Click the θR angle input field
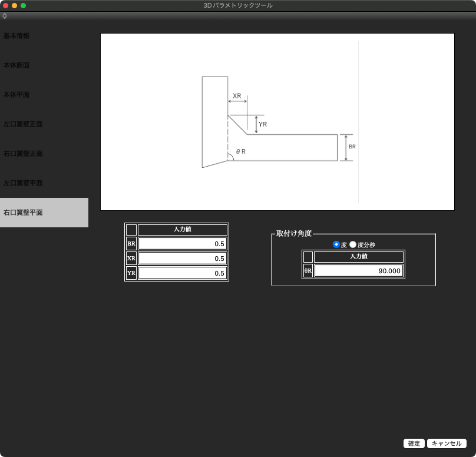 [358, 271]
